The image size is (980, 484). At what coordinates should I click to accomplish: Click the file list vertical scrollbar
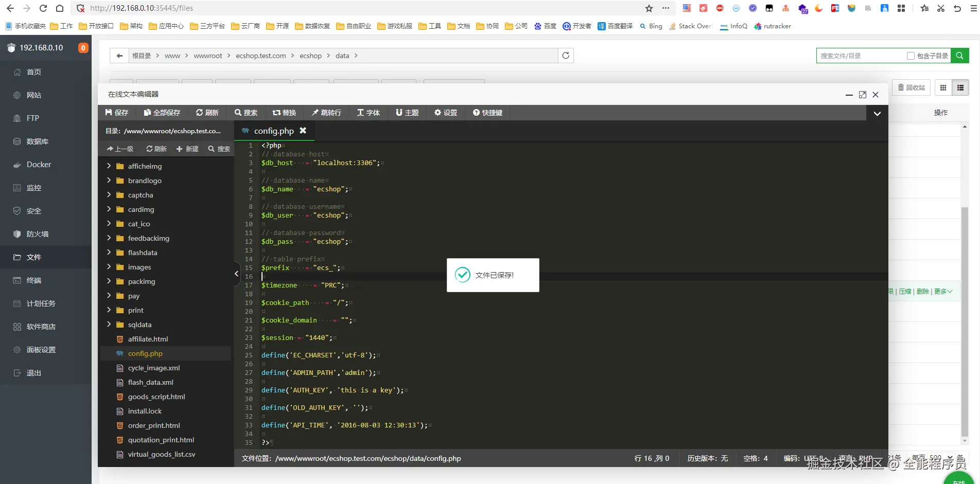pos(965,321)
